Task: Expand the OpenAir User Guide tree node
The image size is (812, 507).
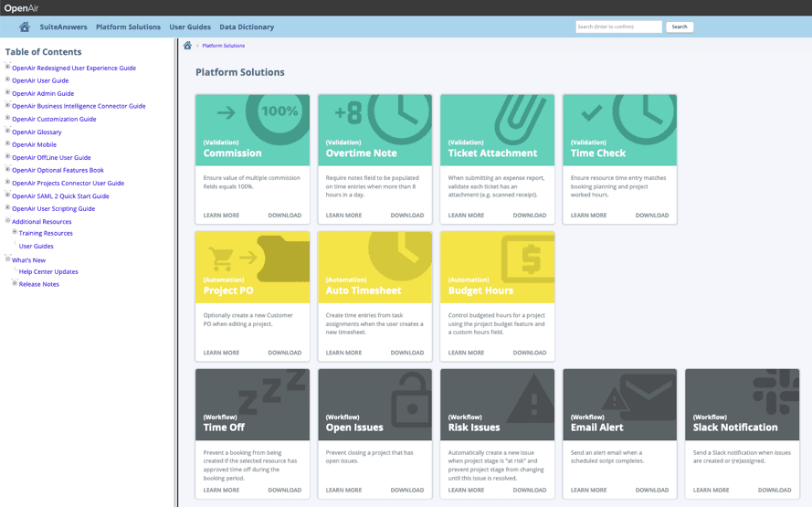Action: [x=8, y=79]
